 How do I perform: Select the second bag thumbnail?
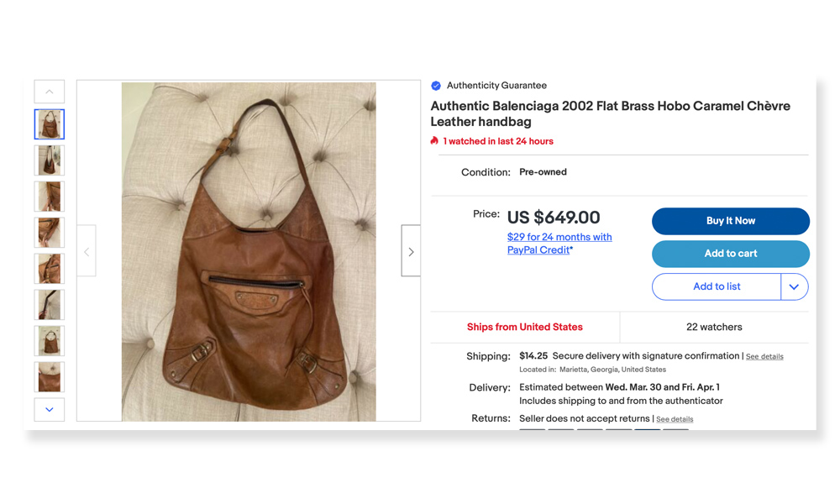click(x=49, y=160)
